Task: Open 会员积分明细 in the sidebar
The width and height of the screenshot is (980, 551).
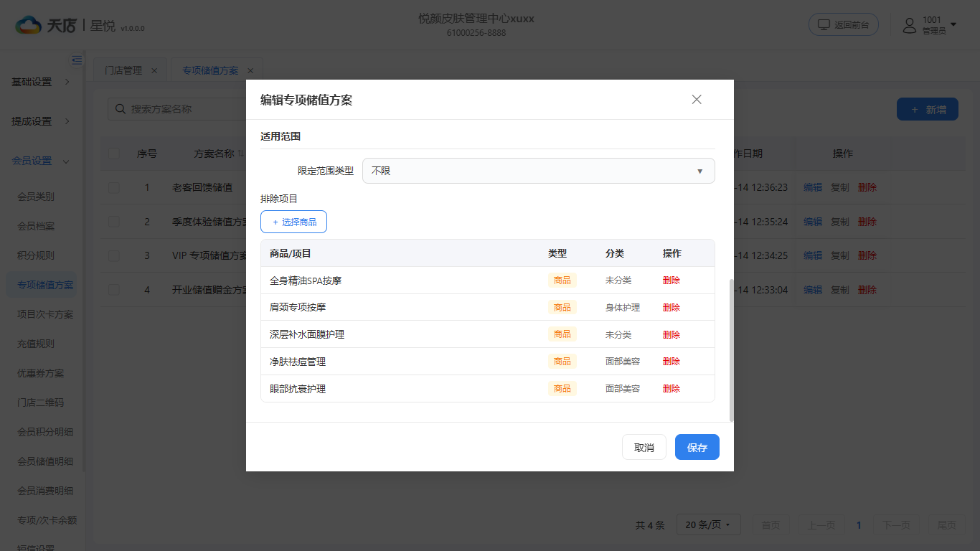Action: tap(45, 432)
